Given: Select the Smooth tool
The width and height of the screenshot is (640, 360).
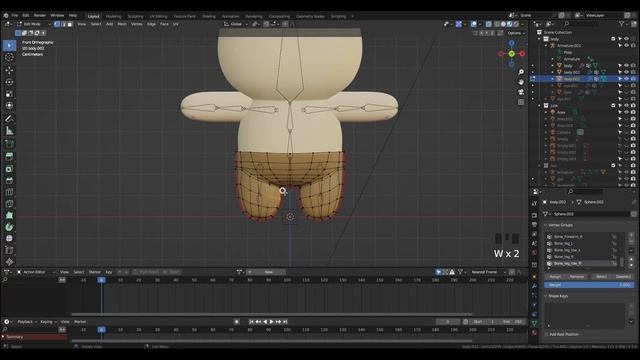Looking at the screenshot, I should tap(9, 238).
